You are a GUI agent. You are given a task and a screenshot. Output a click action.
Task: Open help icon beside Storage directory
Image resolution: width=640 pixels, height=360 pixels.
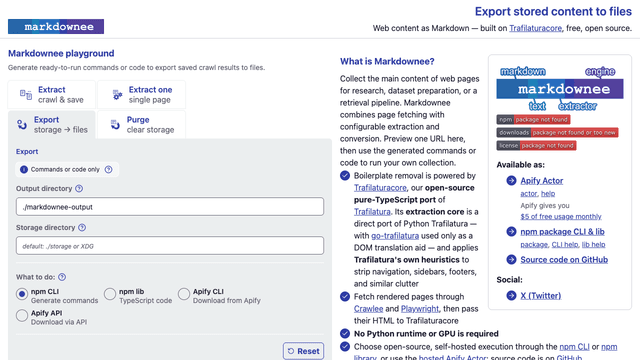coord(82,227)
